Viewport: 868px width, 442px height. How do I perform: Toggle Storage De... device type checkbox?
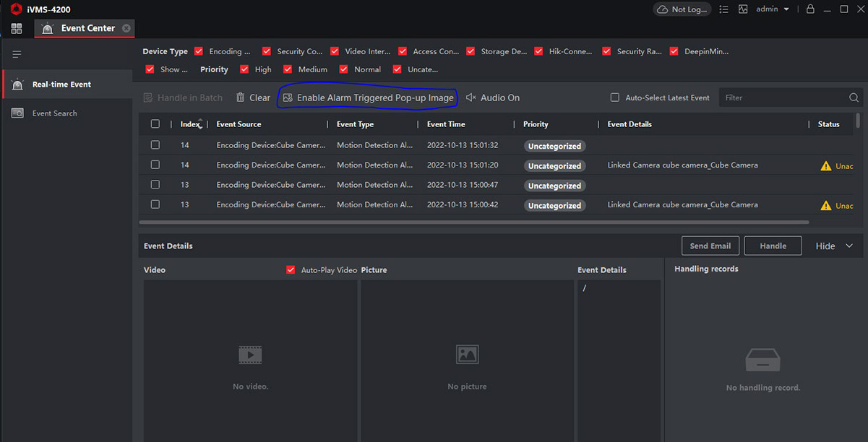click(470, 51)
